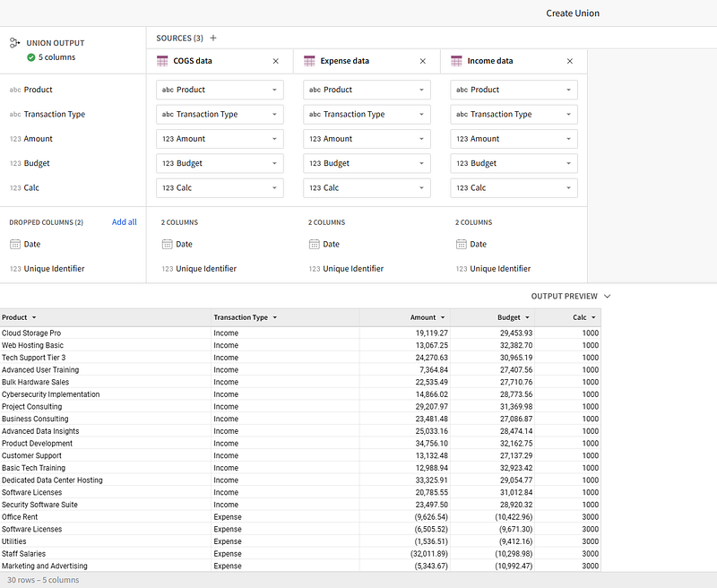This screenshot has height=588, width=717.
Task: Select the Amount output column row
Action: click(73, 139)
